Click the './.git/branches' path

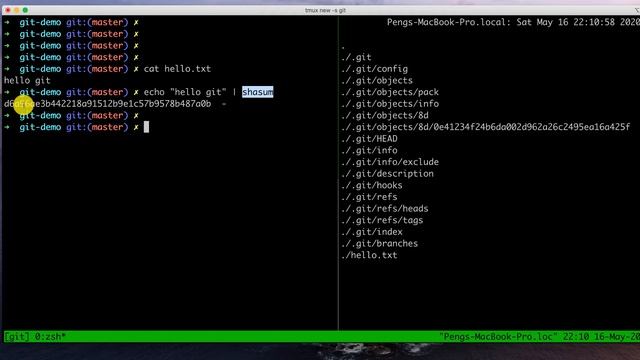pos(380,244)
